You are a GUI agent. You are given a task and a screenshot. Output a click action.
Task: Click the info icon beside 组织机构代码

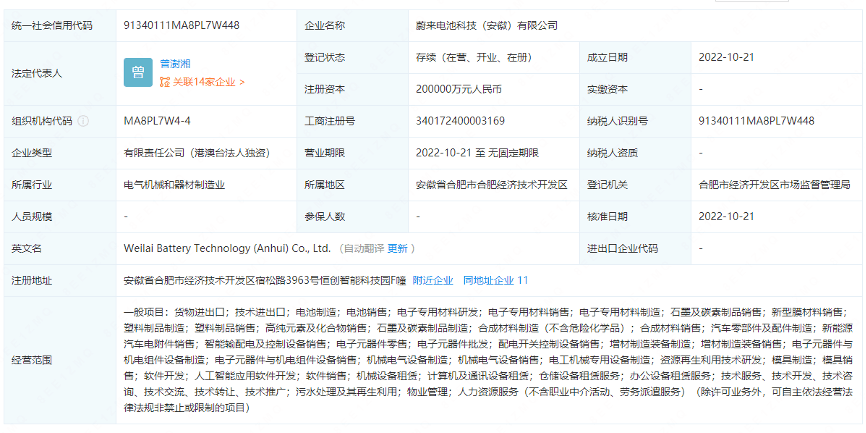(x=83, y=121)
